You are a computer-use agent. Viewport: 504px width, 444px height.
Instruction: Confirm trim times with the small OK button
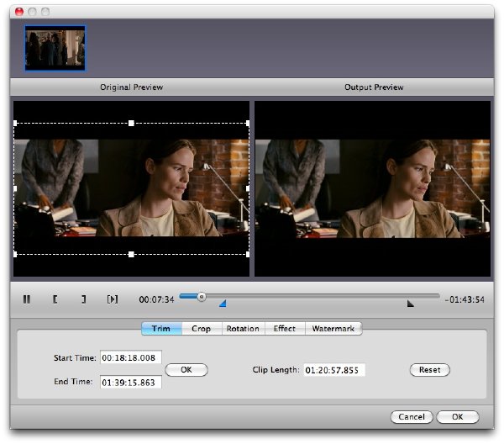tap(186, 370)
